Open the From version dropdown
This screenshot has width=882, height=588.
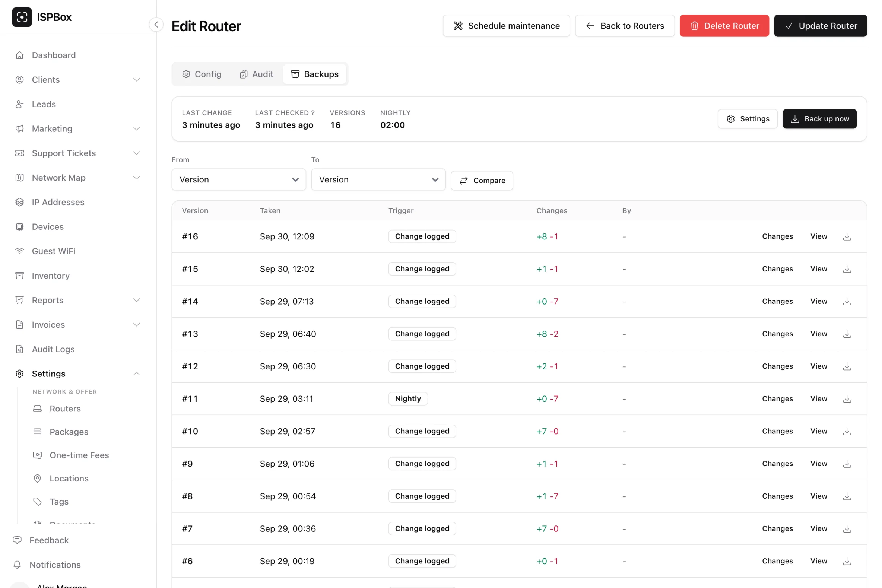(238, 179)
